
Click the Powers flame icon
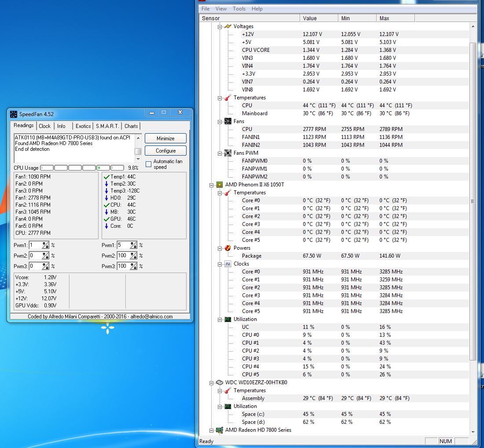[x=228, y=248]
